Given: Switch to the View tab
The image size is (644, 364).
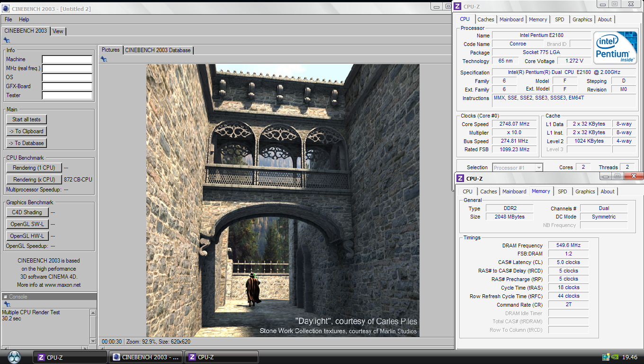Looking at the screenshot, I should point(58,31).
